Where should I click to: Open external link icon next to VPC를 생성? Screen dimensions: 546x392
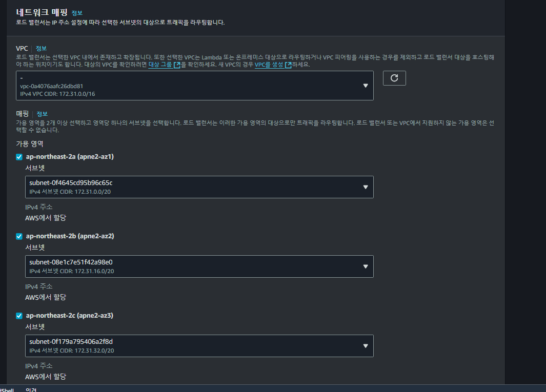click(288, 65)
